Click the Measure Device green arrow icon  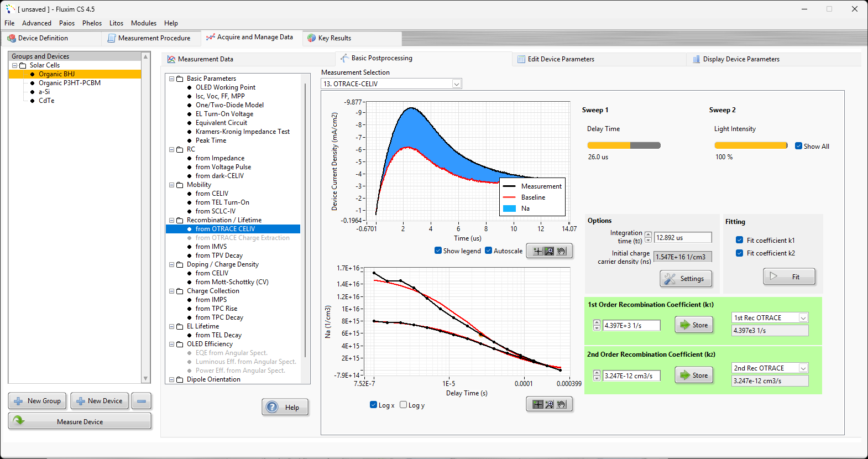coord(19,420)
